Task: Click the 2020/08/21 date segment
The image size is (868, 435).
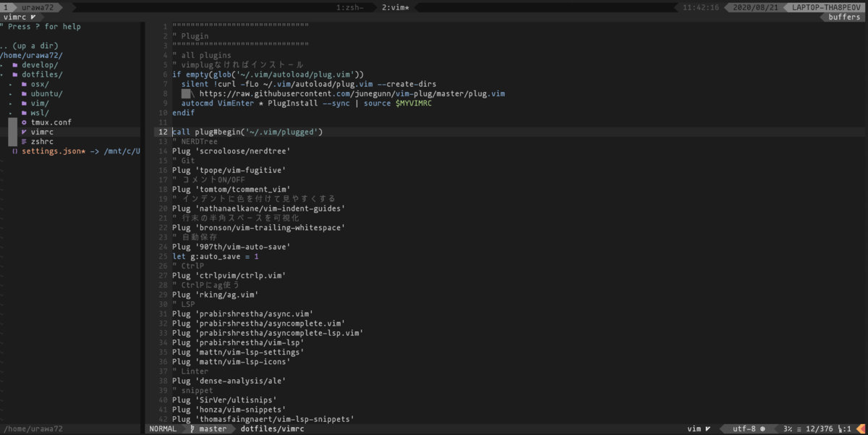Action: (755, 7)
